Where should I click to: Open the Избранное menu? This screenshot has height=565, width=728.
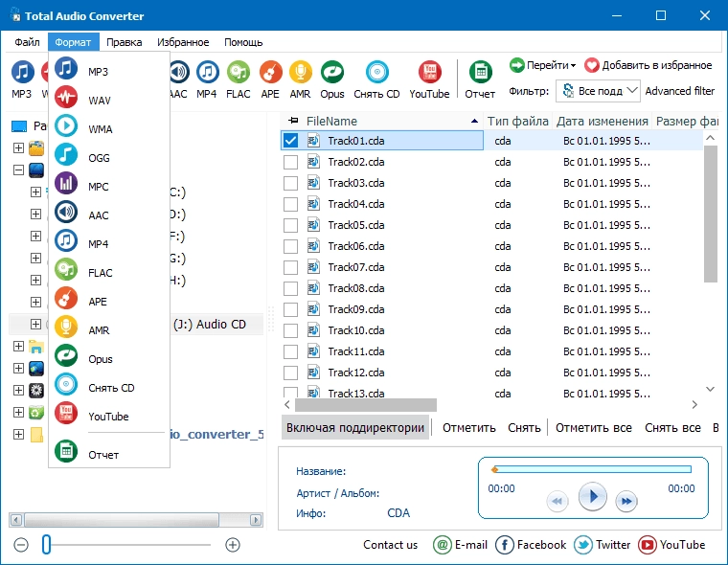[183, 42]
